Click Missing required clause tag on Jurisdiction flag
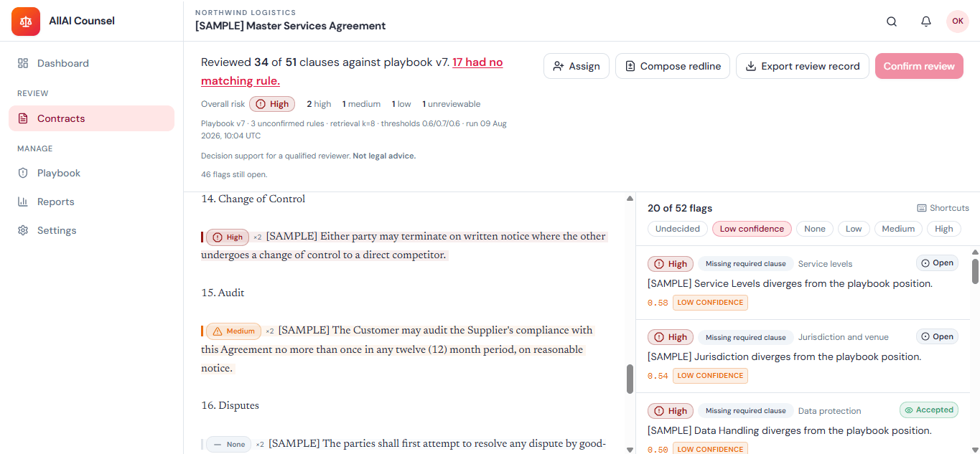 coord(745,337)
